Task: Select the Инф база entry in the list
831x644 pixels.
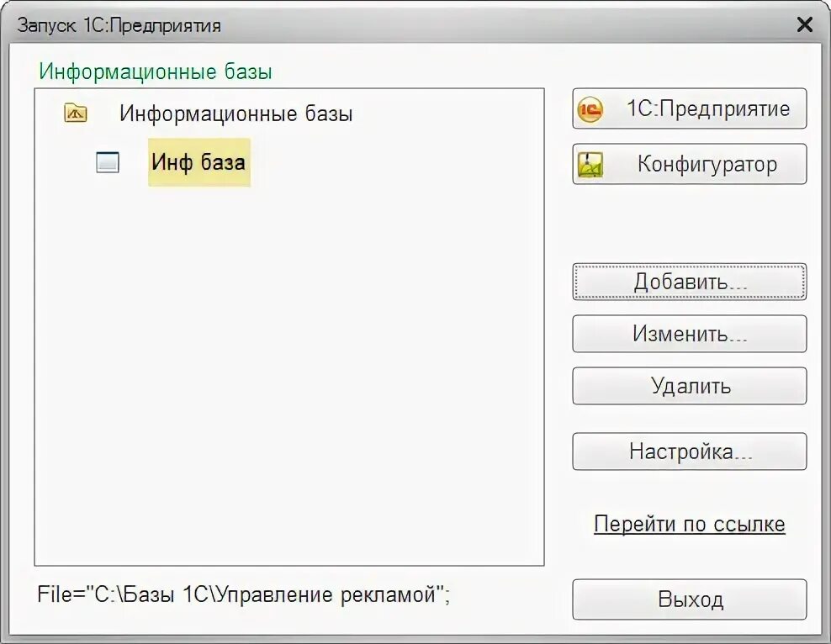Action: (198, 162)
